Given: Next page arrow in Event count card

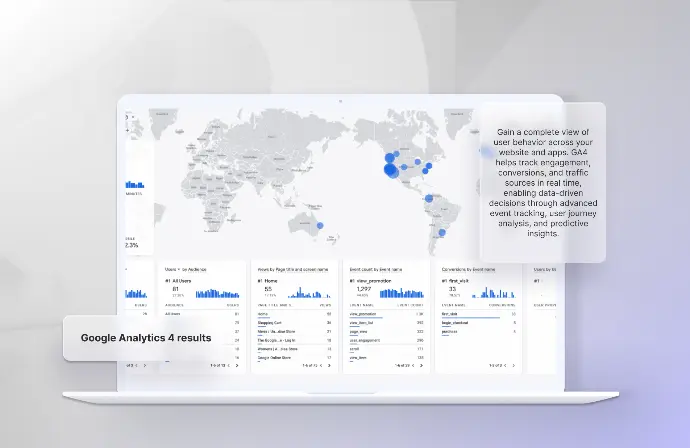Looking at the screenshot, I should point(421,366).
